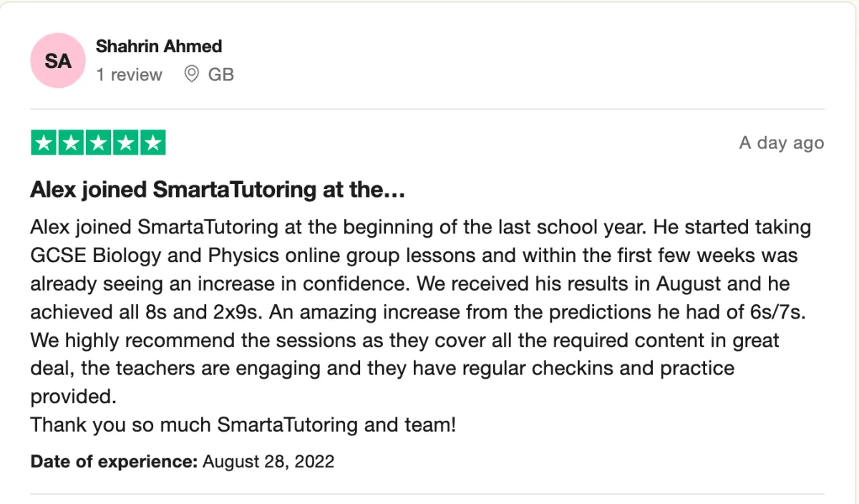The height and width of the screenshot is (504, 859).
Task: Click the 'Date of experience:' label
Action: [113, 461]
